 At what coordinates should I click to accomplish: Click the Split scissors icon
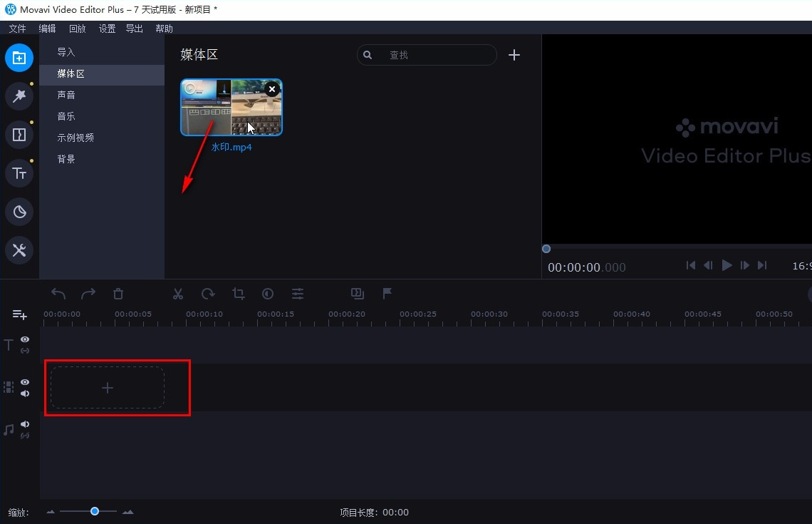[x=178, y=294]
